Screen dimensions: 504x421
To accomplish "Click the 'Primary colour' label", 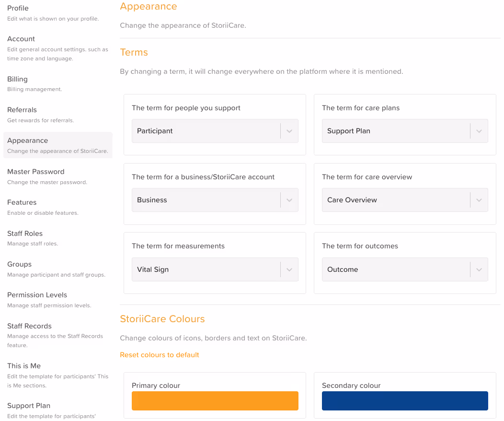I will 156,386.
